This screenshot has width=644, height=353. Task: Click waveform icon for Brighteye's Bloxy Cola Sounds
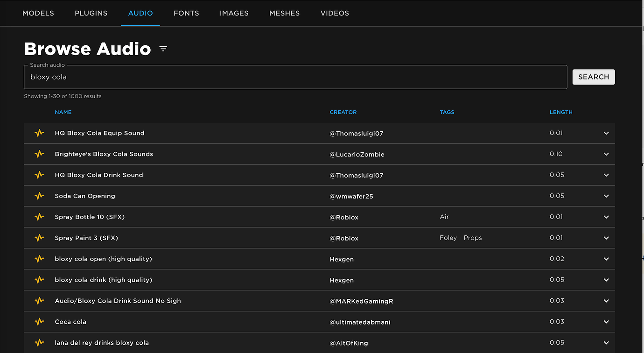point(40,154)
